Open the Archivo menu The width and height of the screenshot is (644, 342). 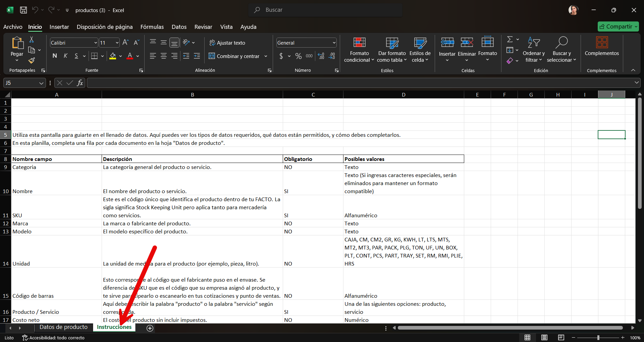13,27
